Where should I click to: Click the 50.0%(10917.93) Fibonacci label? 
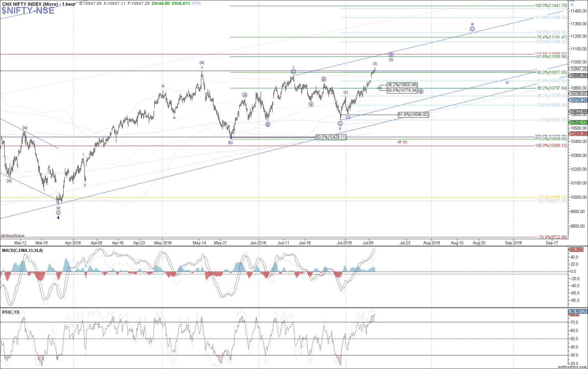(552, 72)
